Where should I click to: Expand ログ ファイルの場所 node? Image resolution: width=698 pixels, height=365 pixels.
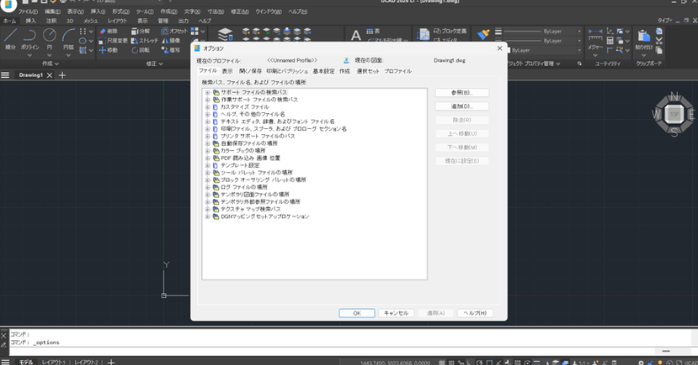(207, 187)
